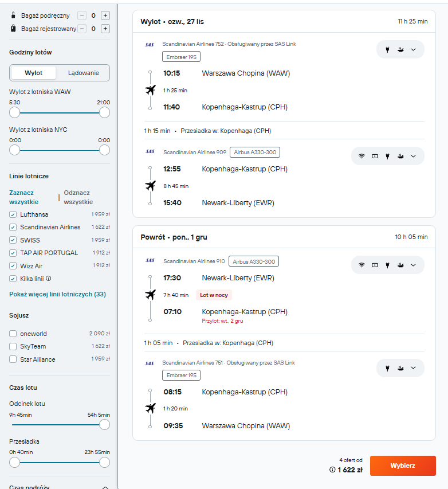Viewport: 448px width, 489px height.
Task: Switch to the Lądowanie tab
Action: click(83, 73)
